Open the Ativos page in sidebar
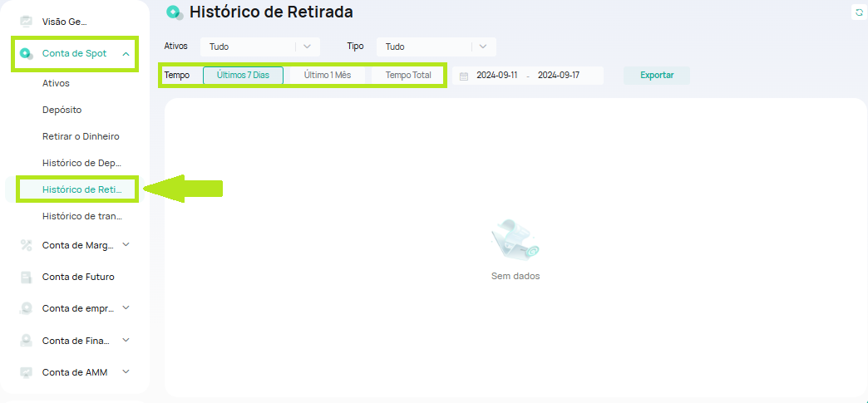 (56, 84)
